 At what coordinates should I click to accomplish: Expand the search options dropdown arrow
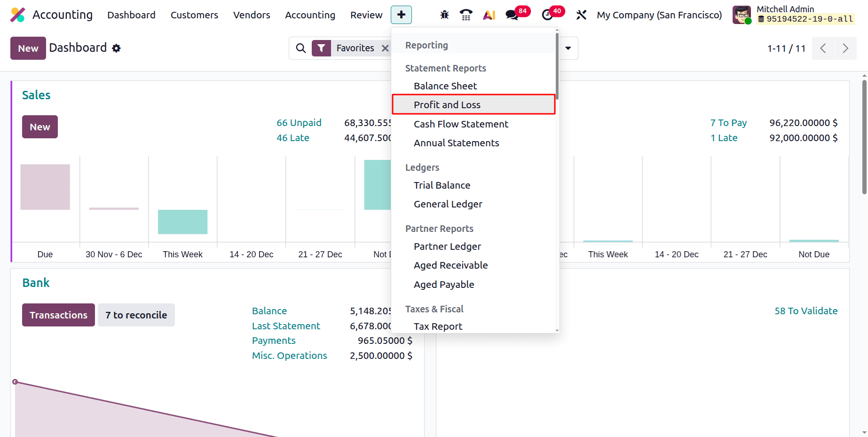[568, 48]
